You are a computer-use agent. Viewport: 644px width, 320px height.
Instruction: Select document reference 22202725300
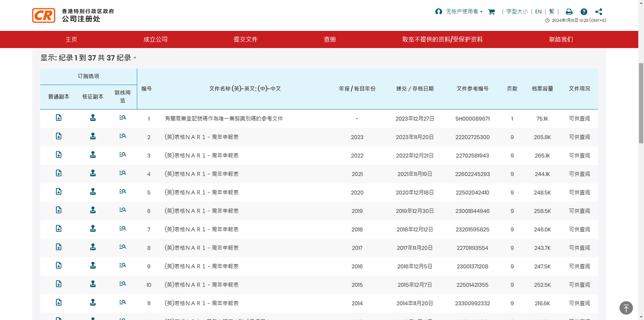point(472,137)
